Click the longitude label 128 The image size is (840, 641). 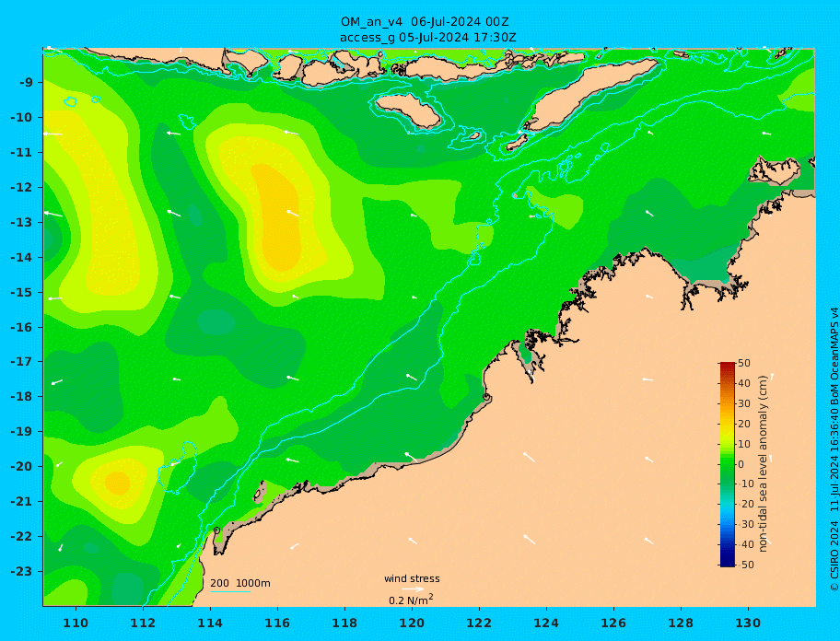[681, 623]
